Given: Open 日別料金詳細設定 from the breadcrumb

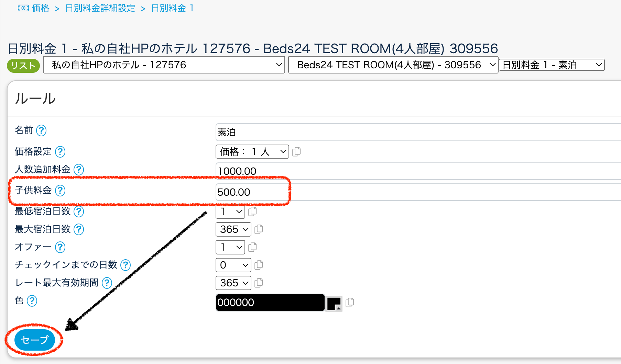Looking at the screenshot, I should [x=100, y=8].
